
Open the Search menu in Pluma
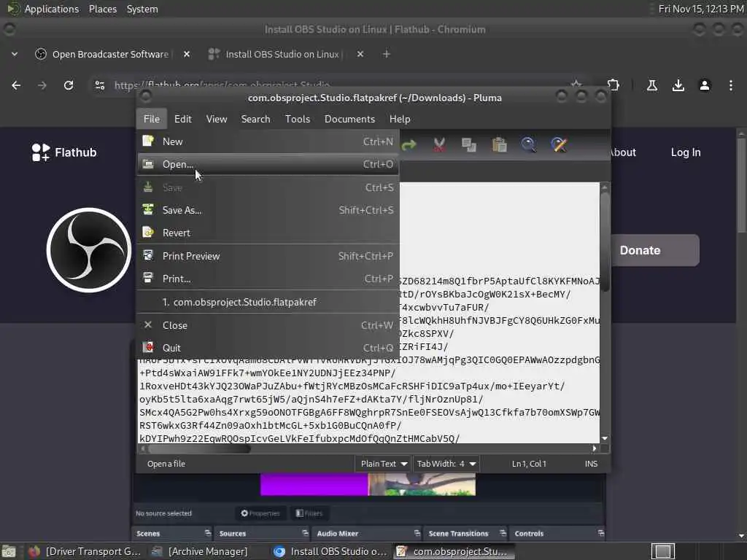pos(255,119)
